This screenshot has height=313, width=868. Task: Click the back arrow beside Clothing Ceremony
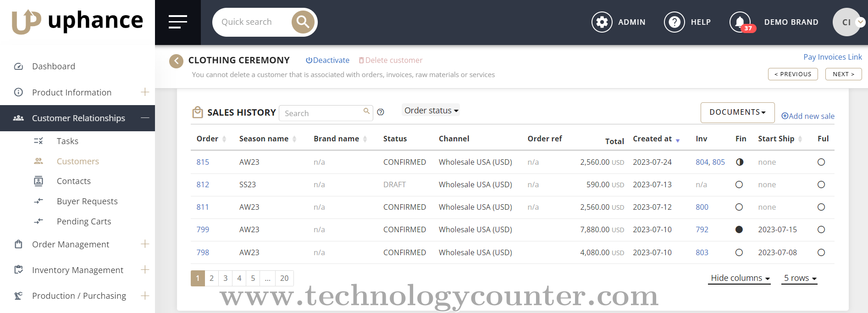176,61
